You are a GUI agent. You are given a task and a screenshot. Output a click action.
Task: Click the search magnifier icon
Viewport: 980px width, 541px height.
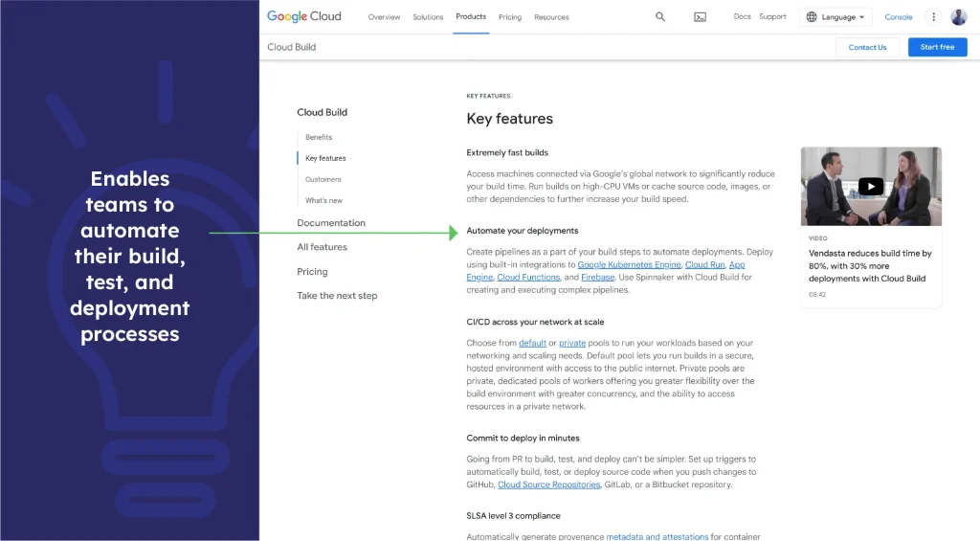(660, 17)
